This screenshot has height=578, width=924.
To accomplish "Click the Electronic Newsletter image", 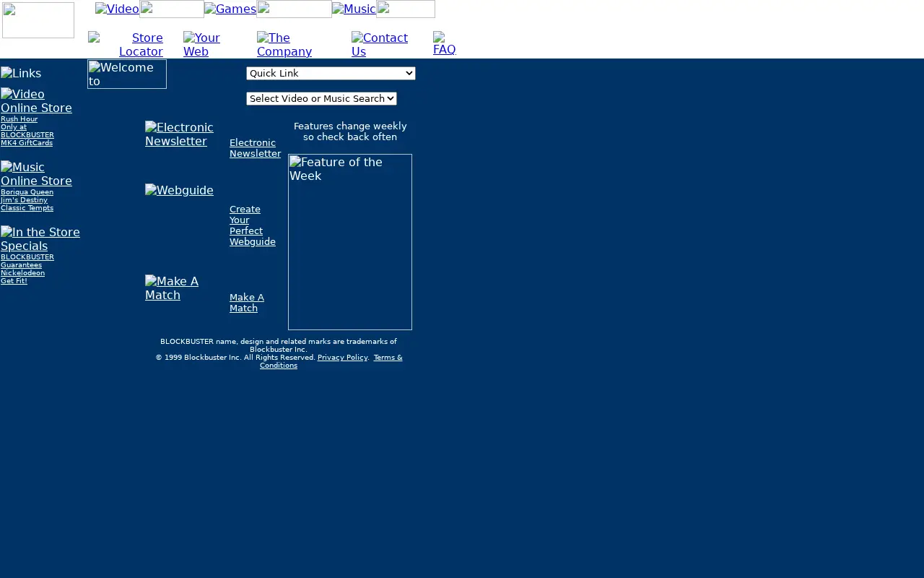I will 179,134.
